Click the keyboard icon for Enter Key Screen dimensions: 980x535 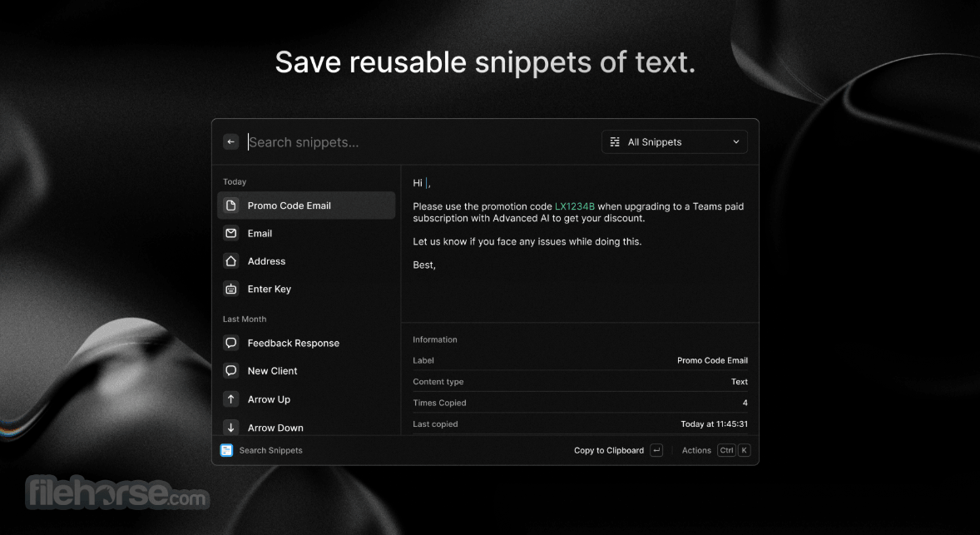(231, 289)
